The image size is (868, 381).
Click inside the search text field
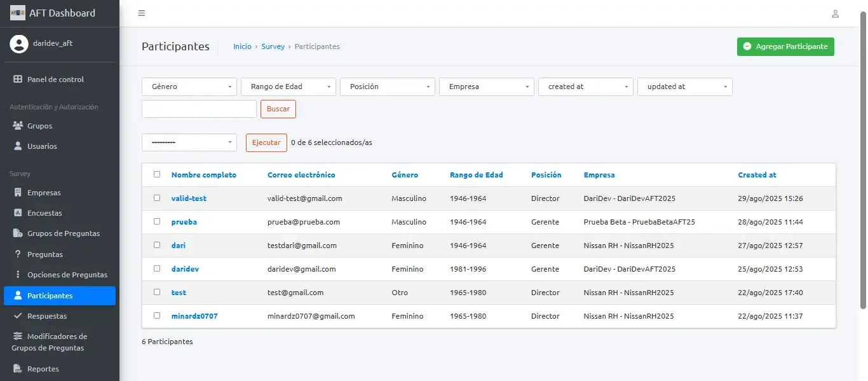pyautogui.click(x=198, y=108)
